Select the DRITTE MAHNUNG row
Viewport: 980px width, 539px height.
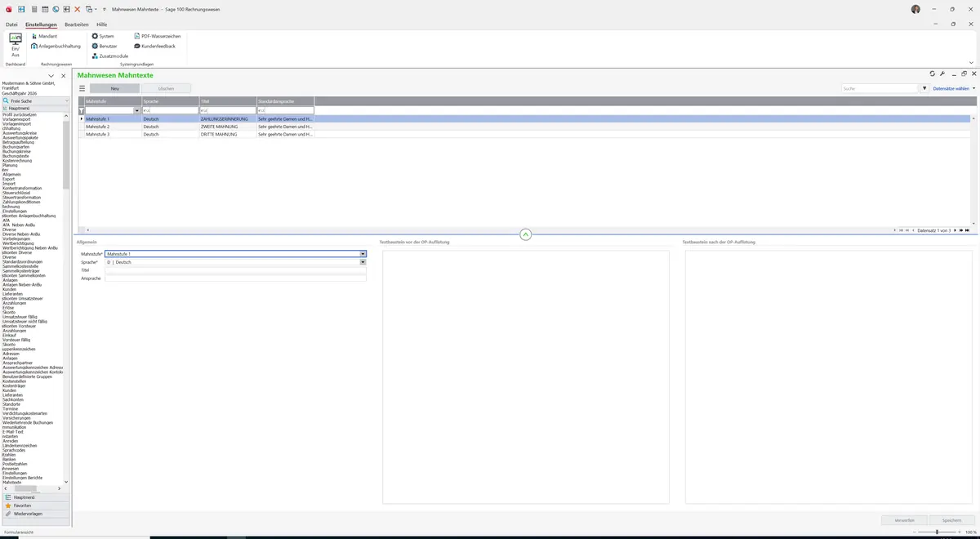[525, 134]
